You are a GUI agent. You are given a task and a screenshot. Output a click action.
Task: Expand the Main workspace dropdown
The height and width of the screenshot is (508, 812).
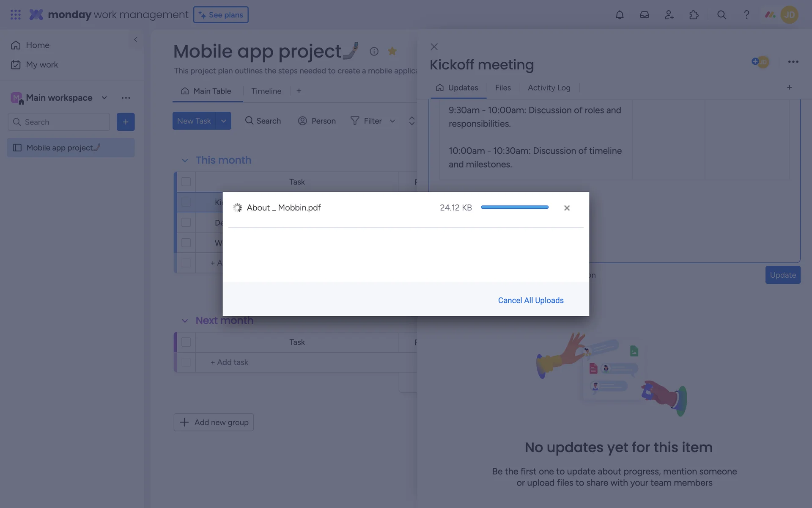coord(104,98)
